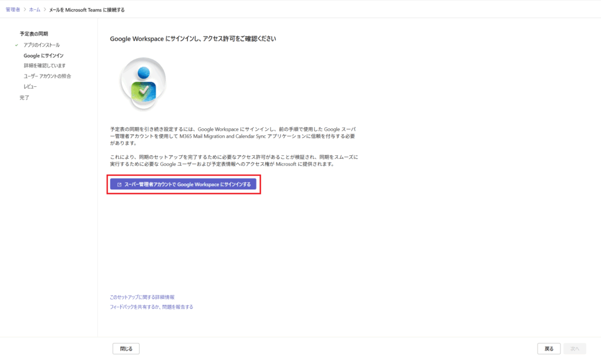601x364 pixels.
Task: Go to ホーム in breadcrumb
Action: click(x=35, y=9)
